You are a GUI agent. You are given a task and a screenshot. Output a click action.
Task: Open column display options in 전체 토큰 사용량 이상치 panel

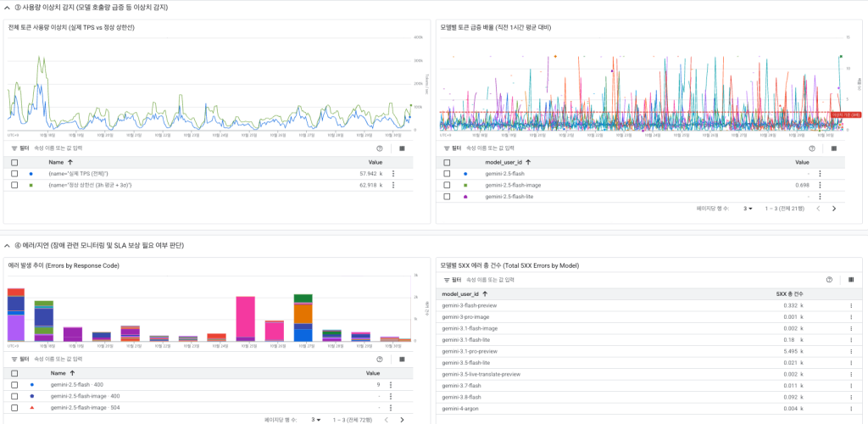click(401, 148)
